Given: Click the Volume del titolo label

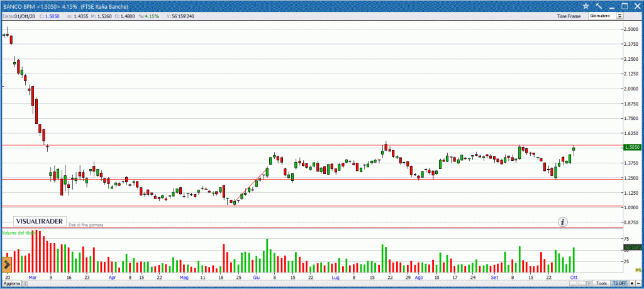Looking at the screenshot, I should coord(18,232).
